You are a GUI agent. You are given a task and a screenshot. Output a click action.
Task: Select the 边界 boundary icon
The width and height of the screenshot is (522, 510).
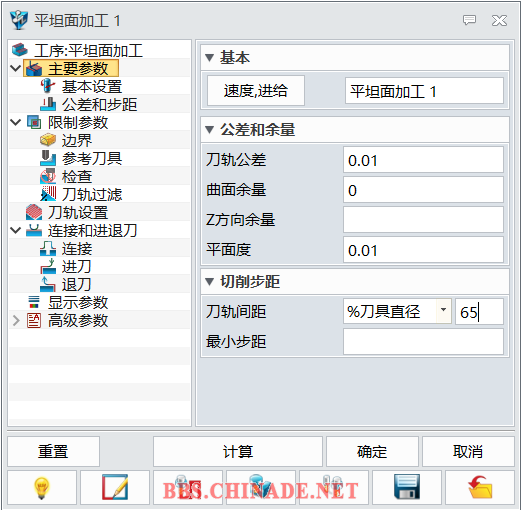pos(48,140)
